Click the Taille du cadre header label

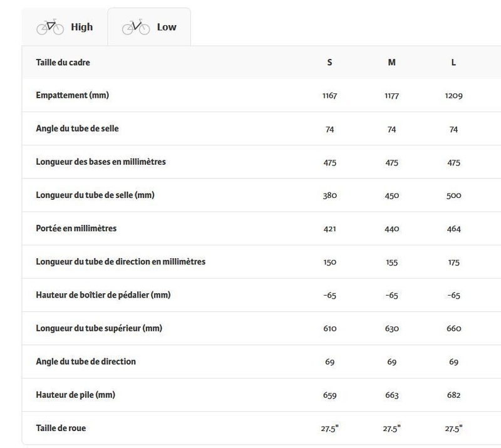point(67,63)
